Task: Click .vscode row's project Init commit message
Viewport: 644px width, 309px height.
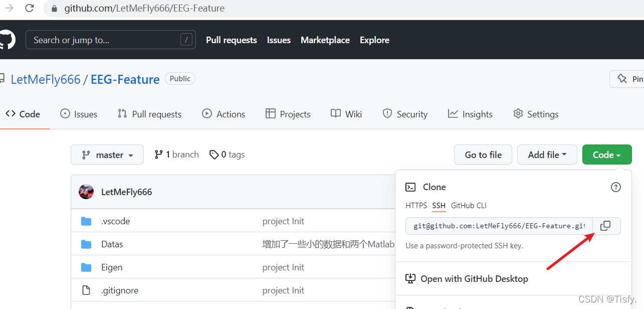Action: click(x=283, y=221)
